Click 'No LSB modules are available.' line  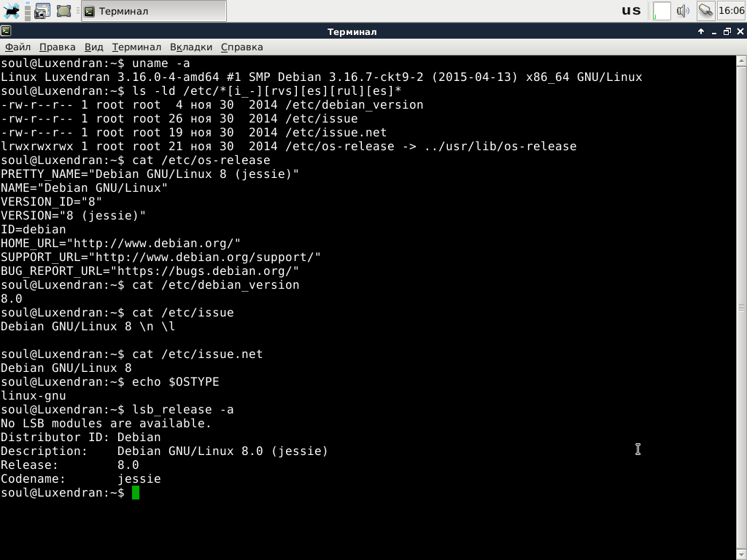point(106,424)
